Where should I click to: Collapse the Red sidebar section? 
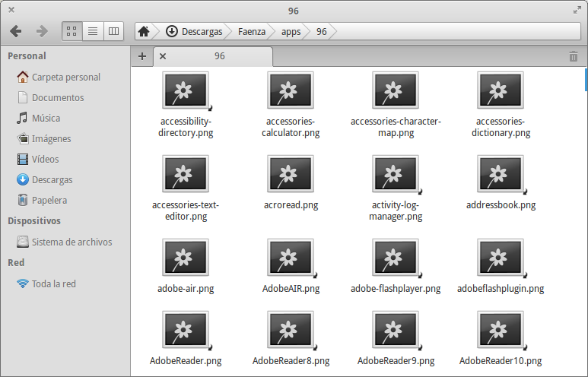pos(16,263)
